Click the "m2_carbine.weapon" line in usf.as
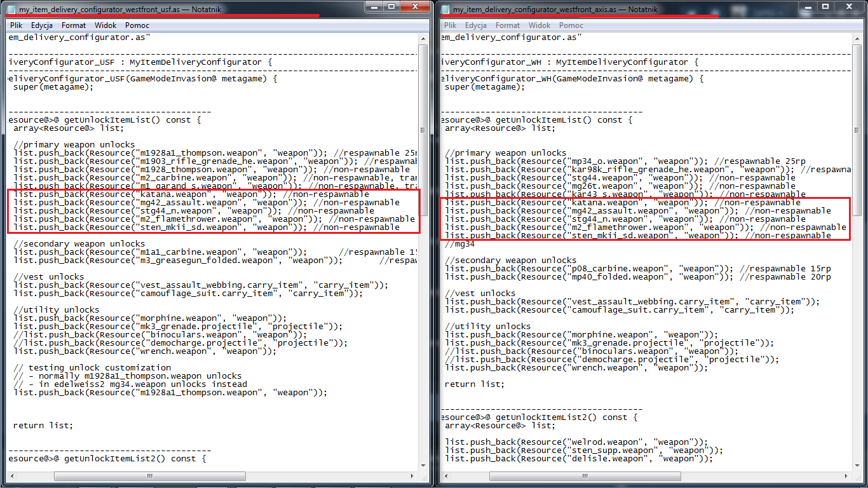This screenshot has height=488, width=868. pyautogui.click(x=215, y=178)
